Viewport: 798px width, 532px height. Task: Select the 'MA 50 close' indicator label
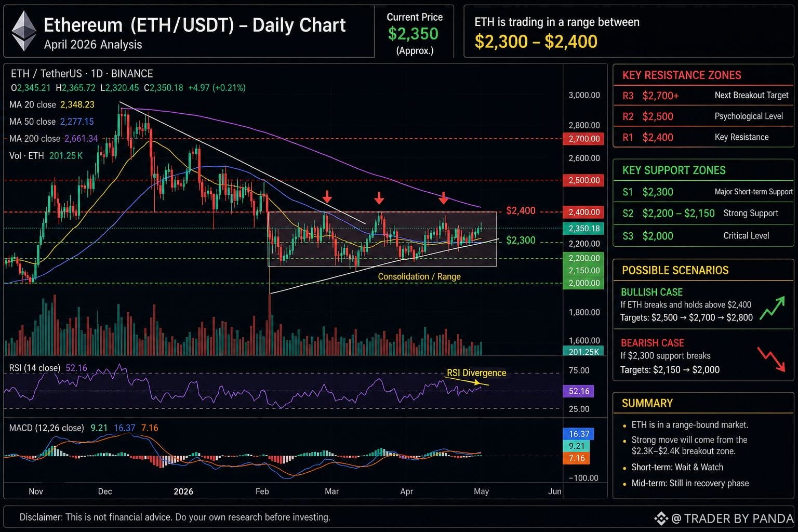32,122
